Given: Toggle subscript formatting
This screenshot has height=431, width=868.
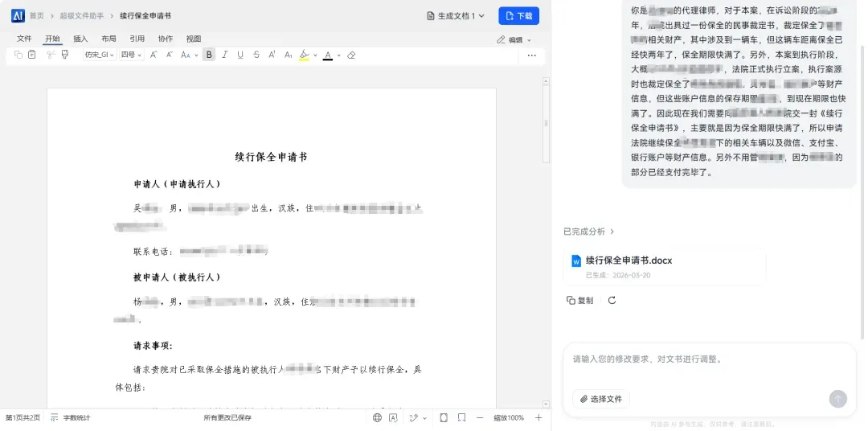Looking at the screenshot, I should (x=288, y=55).
